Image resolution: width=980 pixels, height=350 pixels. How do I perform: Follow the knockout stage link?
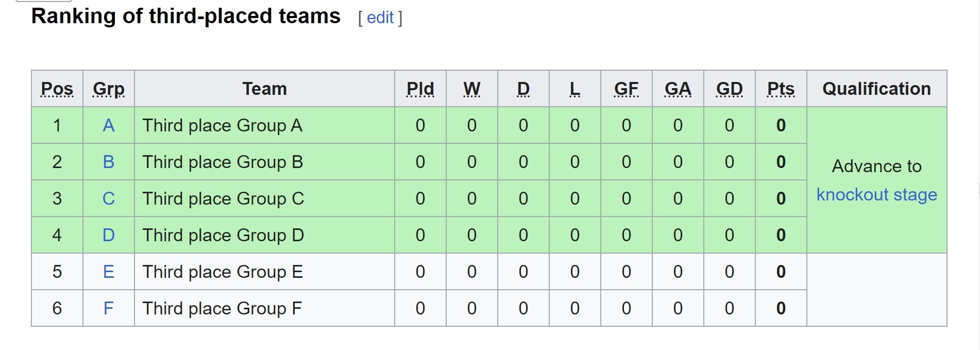point(876,195)
